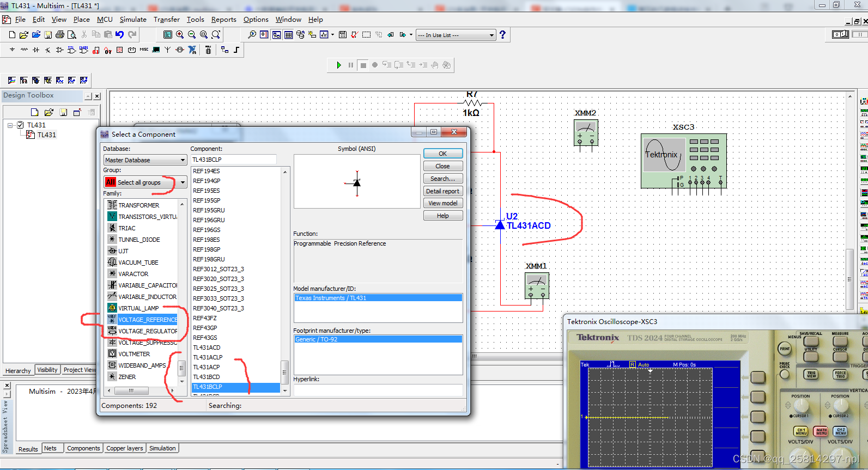868x470 pixels.
Task: Place a transistor component
Action: tap(48, 50)
